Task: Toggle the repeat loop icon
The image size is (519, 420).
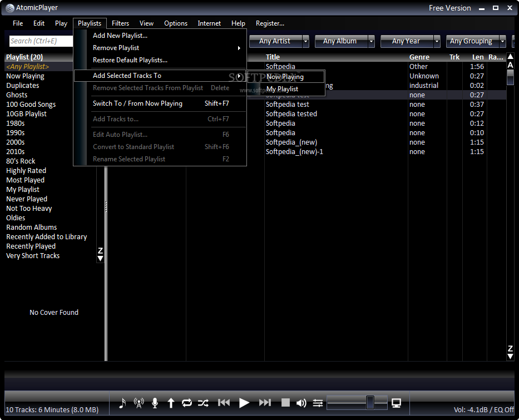Action: pos(187,403)
